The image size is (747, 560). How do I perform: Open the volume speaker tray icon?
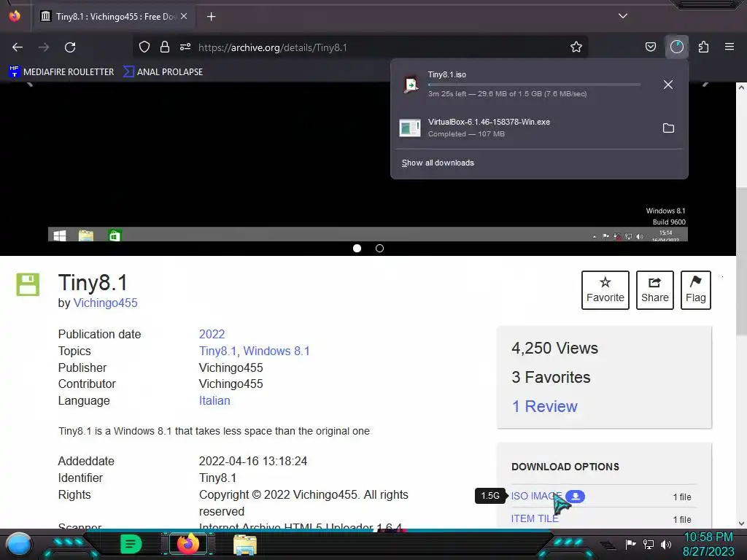click(x=665, y=544)
